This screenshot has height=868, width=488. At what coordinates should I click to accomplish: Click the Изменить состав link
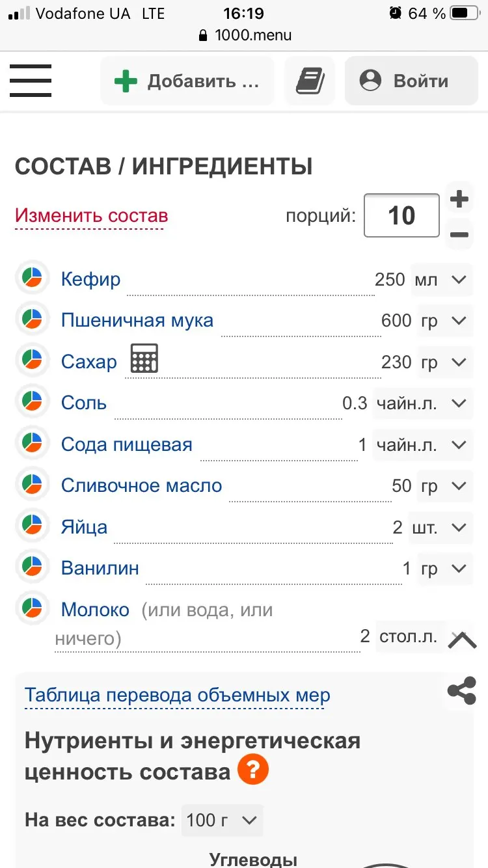(x=92, y=215)
